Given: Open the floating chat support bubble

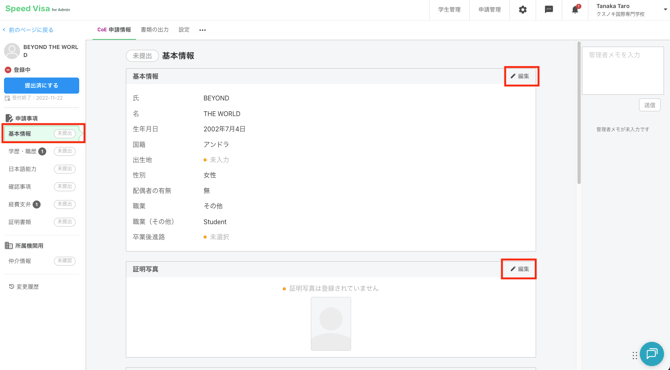Looking at the screenshot, I should click(x=652, y=354).
